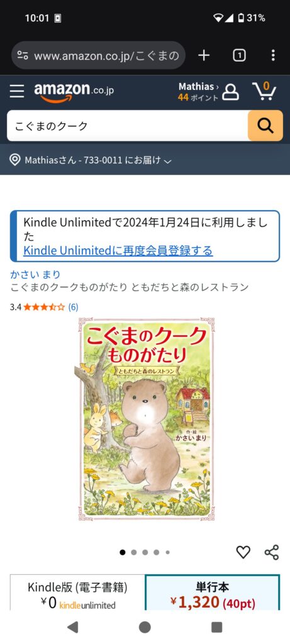
Task: Tap the orange search magnifier button
Action: point(265,126)
